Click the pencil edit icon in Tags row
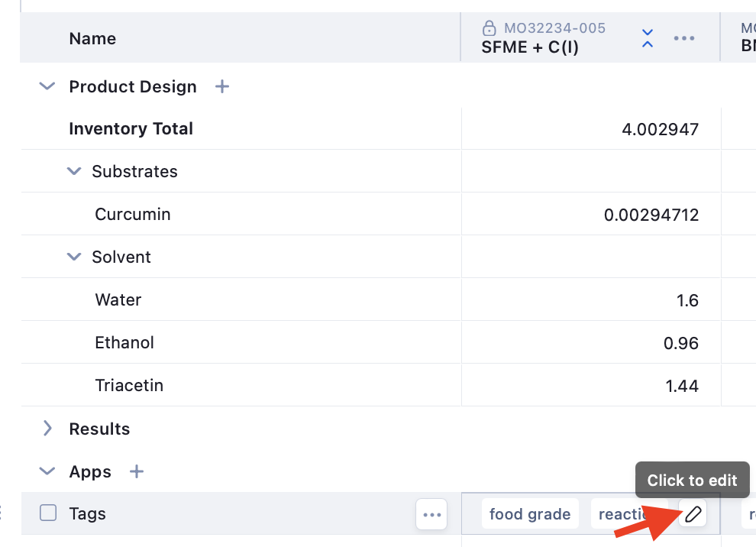The width and height of the screenshot is (756, 547). (x=693, y=514)
